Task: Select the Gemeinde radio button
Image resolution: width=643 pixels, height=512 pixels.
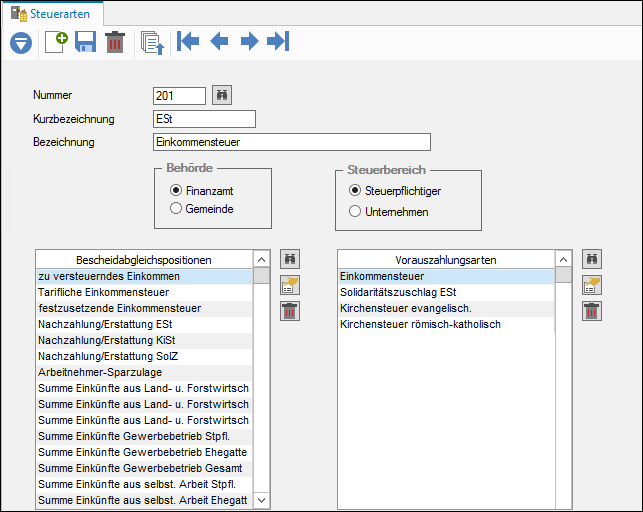Action: pos(176,208)
